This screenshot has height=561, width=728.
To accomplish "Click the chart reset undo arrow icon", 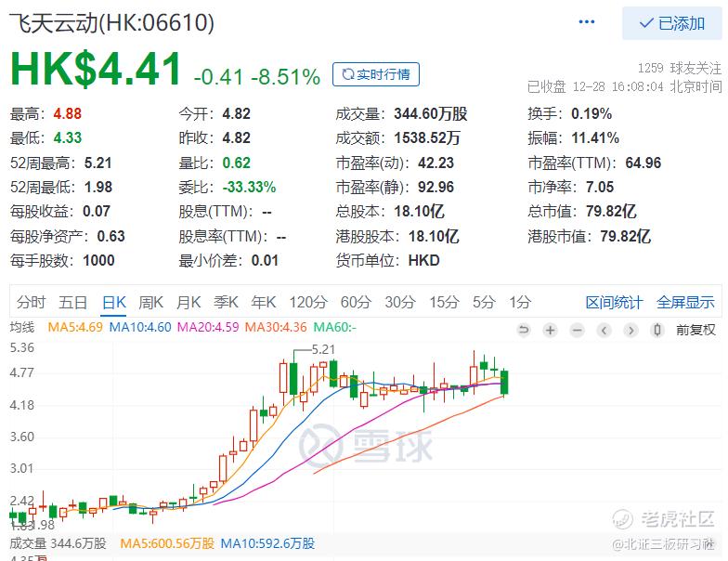I will [524, 331].
